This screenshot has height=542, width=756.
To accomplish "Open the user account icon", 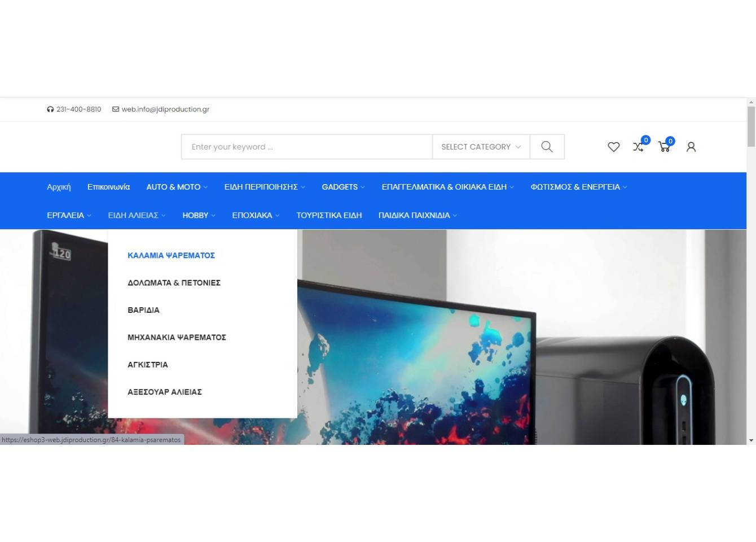I will point(691,147).
